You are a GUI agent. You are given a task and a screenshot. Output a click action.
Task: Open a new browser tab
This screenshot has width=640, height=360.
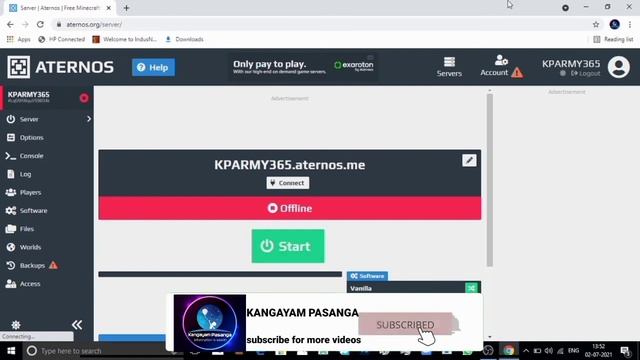127,8
